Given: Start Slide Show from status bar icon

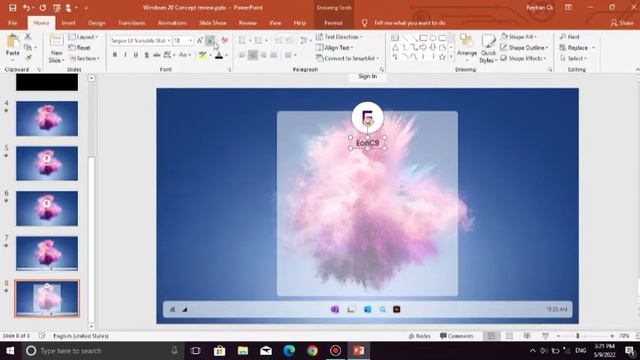Looking at the screenshot, I should point(545,336).
